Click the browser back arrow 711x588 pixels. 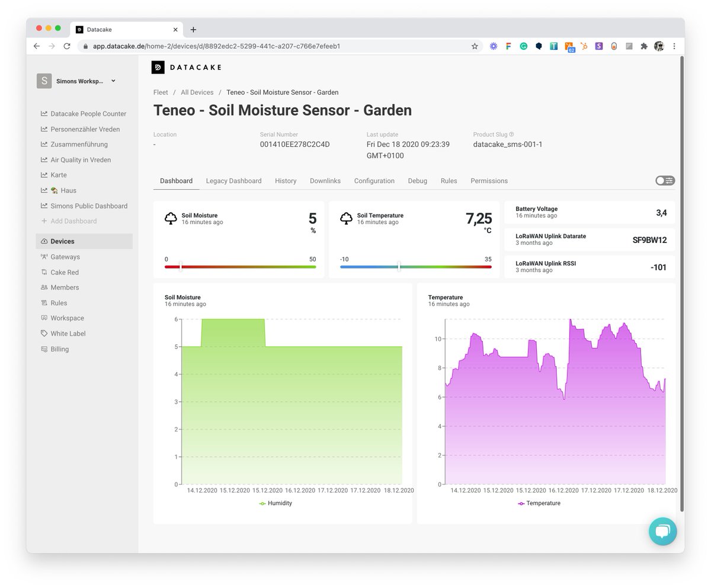pos(37,46)
